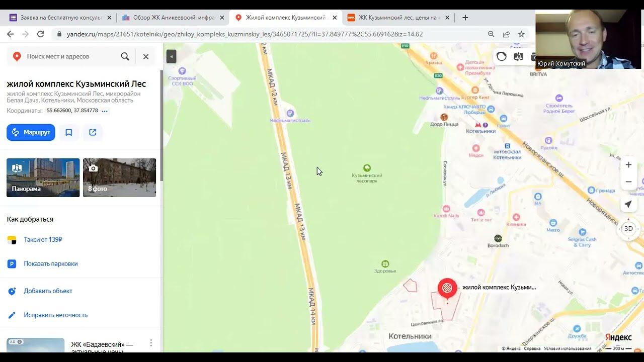Image resolution: width=644 pixels, height=362 pixels.
Task: Click the Metro store marker
Action: point(553,223)
